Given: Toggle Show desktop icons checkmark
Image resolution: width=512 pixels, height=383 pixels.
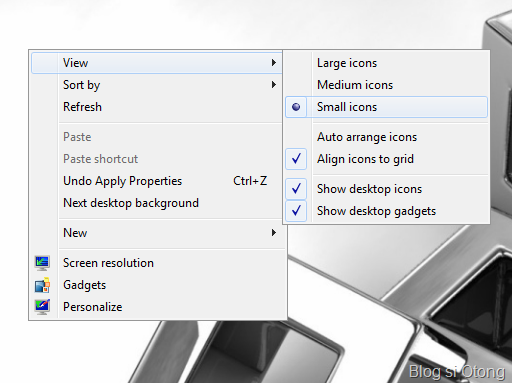Looking at the screenshot, I should [296, 189].
